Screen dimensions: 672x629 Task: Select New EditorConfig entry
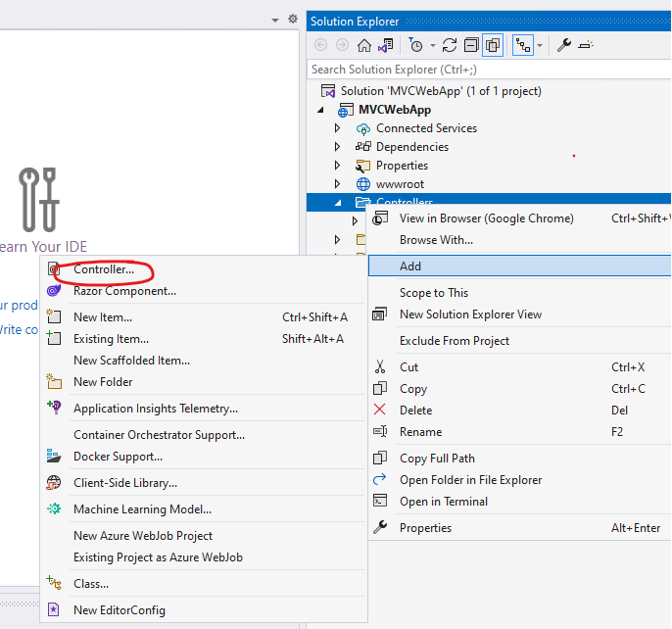click(x=120, y=610)
